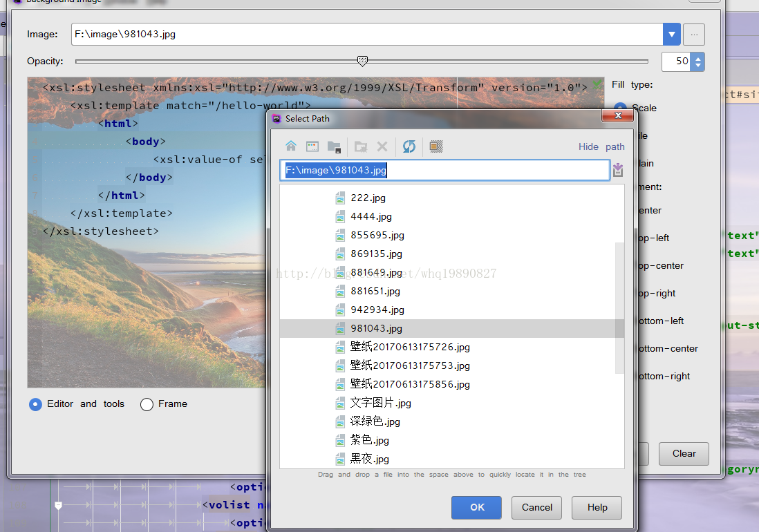The width and height of the screenshot is (759, 532).
Task: Click the Hide path link
Action: [601, 146]
